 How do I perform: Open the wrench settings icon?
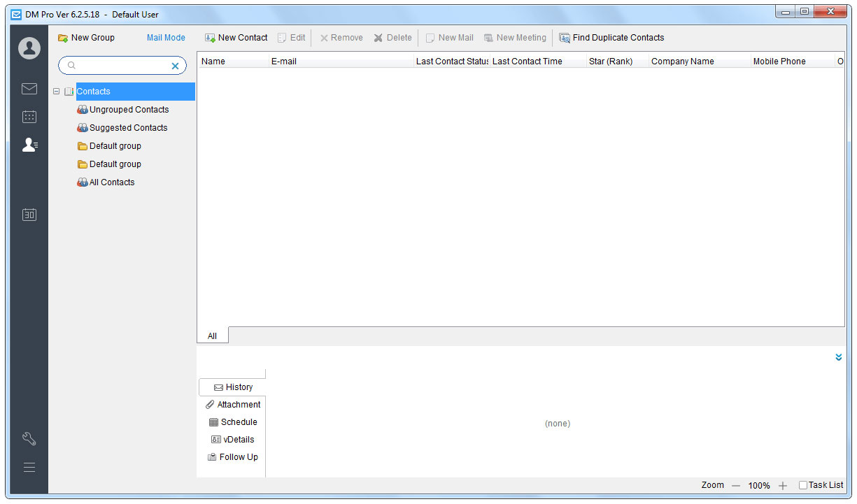click(x=29, y=439)
